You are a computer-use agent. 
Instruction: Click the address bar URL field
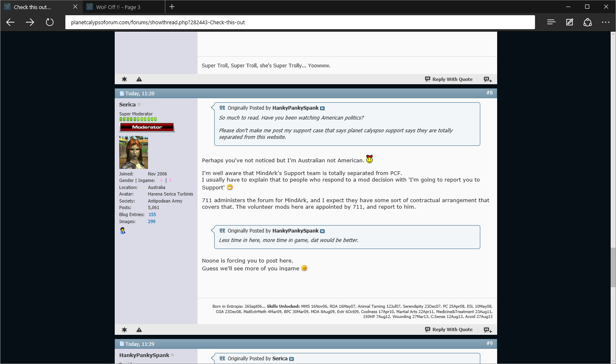coord(300,22)
